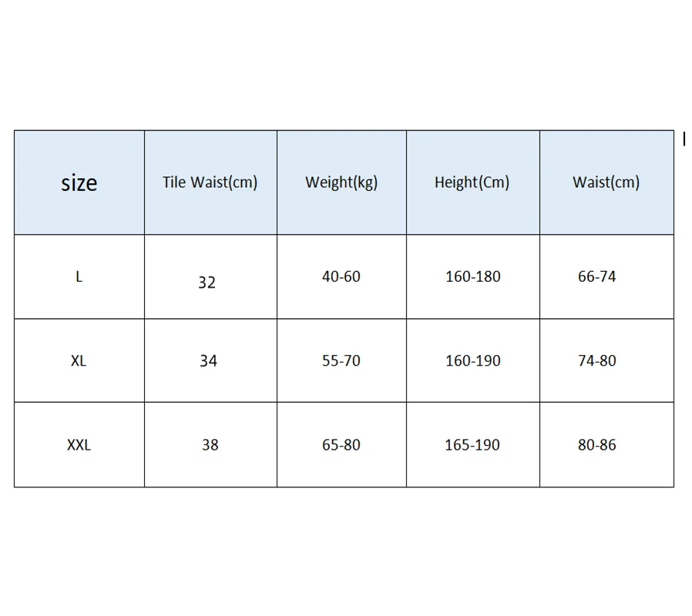Click the "size" header cell
The width and height of the screenshot is (692, 616).
click(x=79, y=183)
